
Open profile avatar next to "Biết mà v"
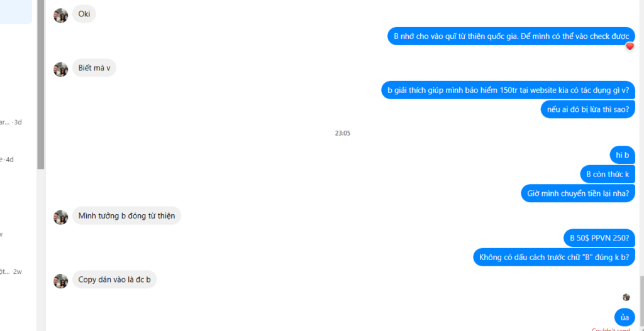point(61,69)
